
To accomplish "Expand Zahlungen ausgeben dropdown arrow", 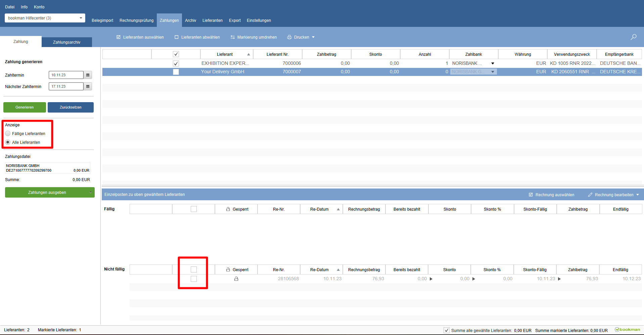I will tap(91, 193).
